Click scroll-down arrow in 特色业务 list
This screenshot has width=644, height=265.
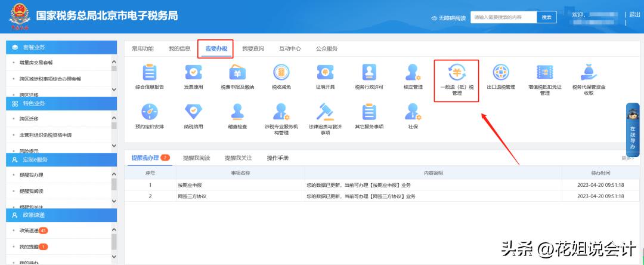click(114, 146)
